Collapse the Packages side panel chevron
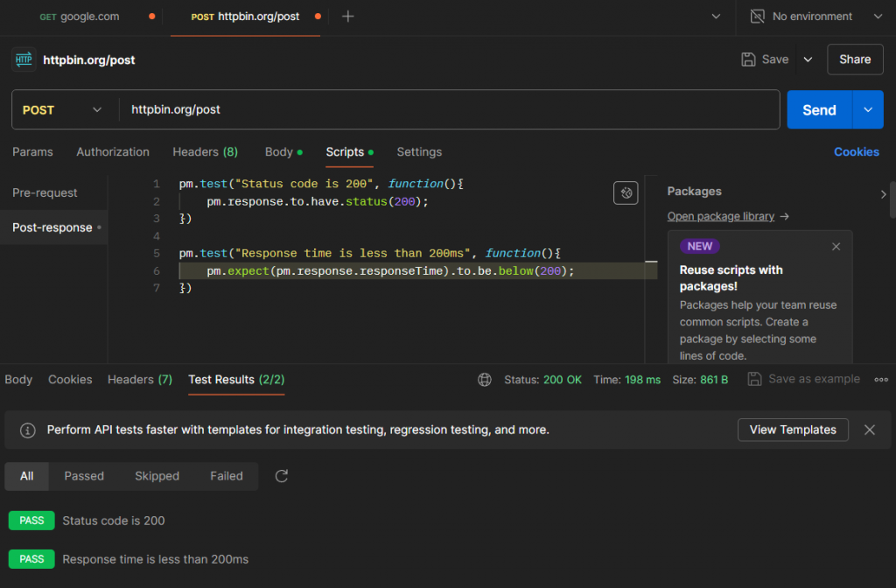Image resolution: width=896 pixels, height=588 pixels. point(884,194)
